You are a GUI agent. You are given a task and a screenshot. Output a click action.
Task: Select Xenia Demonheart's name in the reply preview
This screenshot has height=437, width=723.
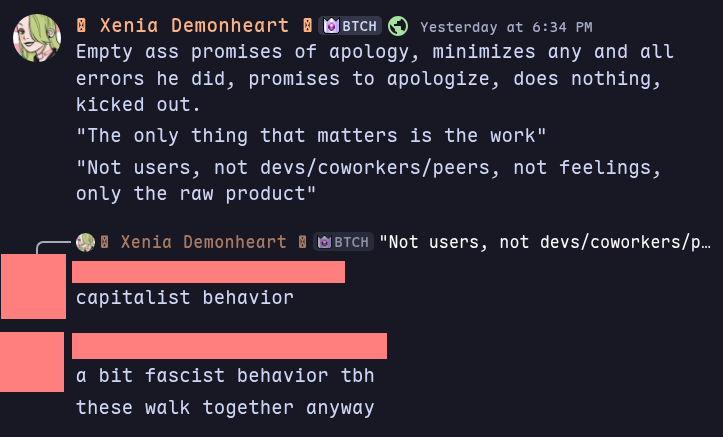199,242
